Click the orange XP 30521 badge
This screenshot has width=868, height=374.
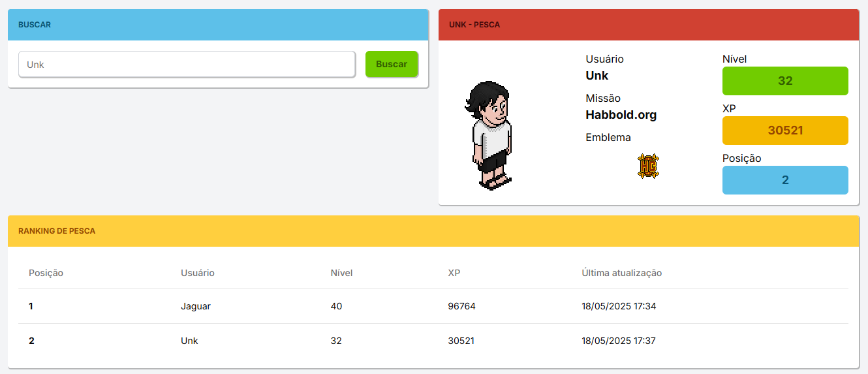[784, 131]
